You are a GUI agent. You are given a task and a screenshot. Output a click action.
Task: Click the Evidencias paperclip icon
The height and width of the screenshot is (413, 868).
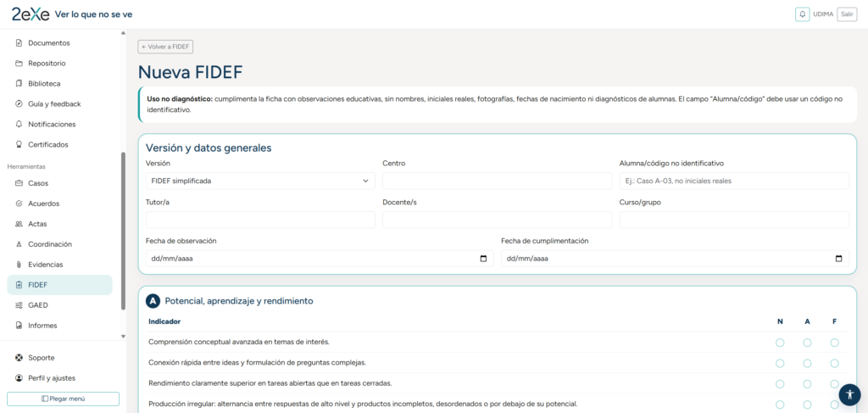click(19, 265)
